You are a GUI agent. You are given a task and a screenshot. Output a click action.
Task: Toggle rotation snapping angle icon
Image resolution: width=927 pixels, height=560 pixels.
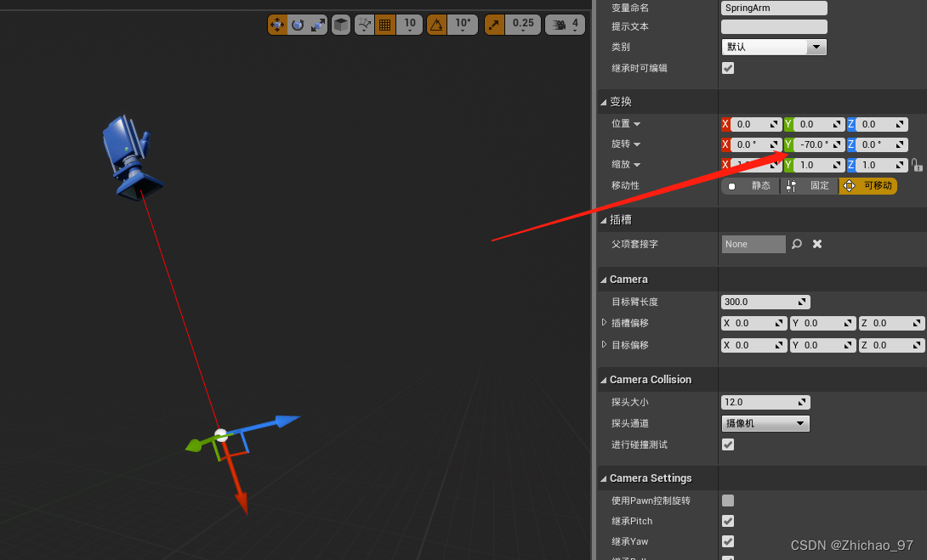(437, 25)
